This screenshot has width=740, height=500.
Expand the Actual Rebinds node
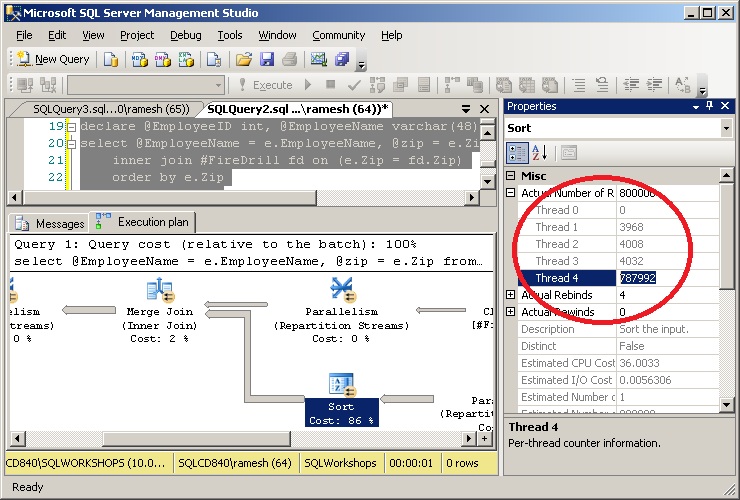click(x=511, y=295)
